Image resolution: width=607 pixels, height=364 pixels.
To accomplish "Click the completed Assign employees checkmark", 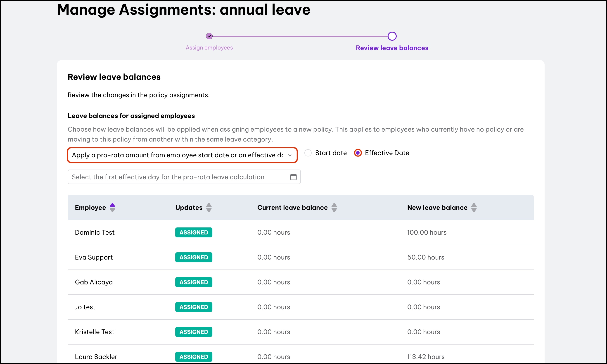I will pos(209,36).
